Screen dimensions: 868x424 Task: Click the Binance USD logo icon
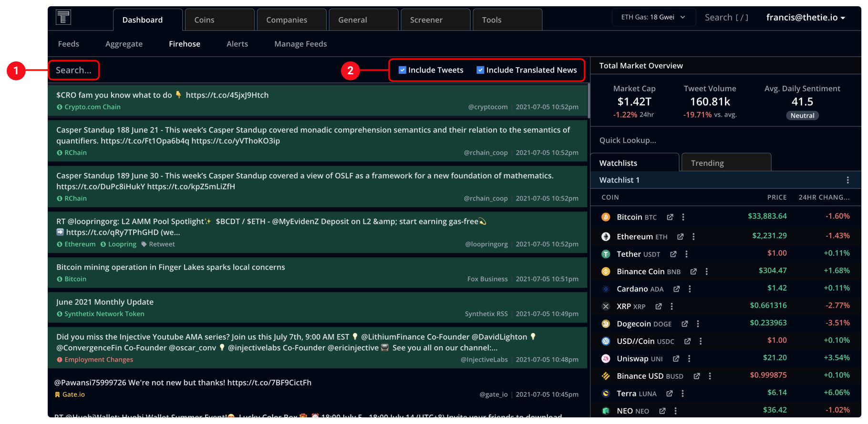(x=606, y=376)
